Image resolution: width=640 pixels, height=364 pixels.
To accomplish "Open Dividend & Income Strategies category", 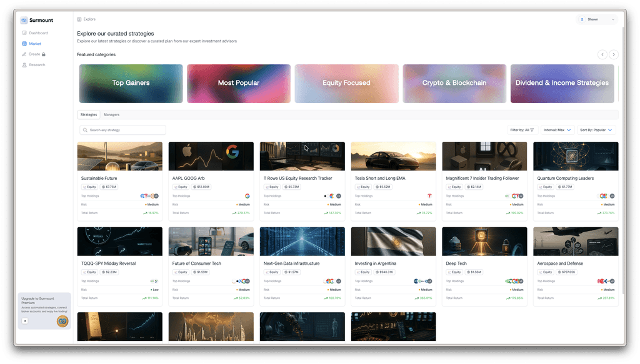I will (562, 83).
